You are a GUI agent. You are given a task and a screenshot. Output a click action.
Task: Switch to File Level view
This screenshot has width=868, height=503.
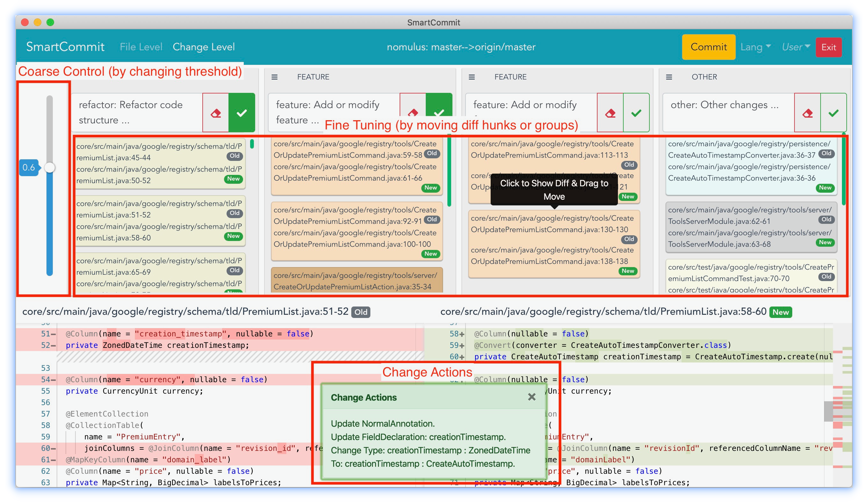[x=141, y=47]
